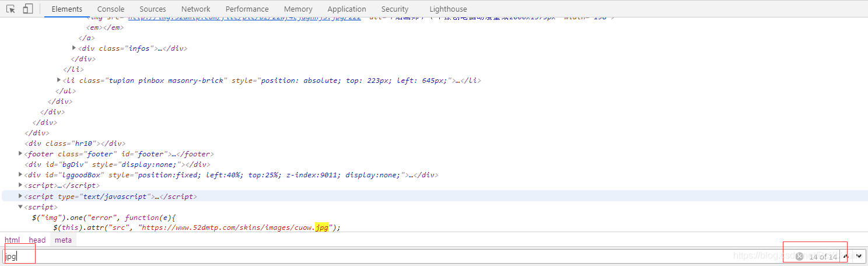Open the Sources tab
Image resolution: width=868 pixels, height=266 pixels.
coord(153,9)
